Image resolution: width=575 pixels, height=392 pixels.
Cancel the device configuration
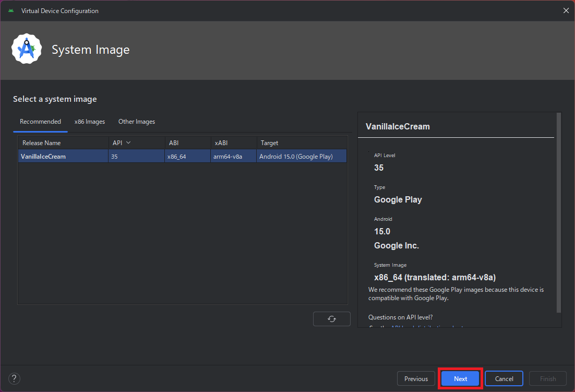coord(504,378)
